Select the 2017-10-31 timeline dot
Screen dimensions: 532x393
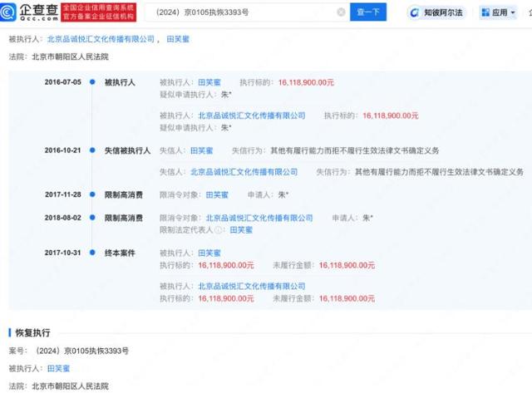click(92, 253)
